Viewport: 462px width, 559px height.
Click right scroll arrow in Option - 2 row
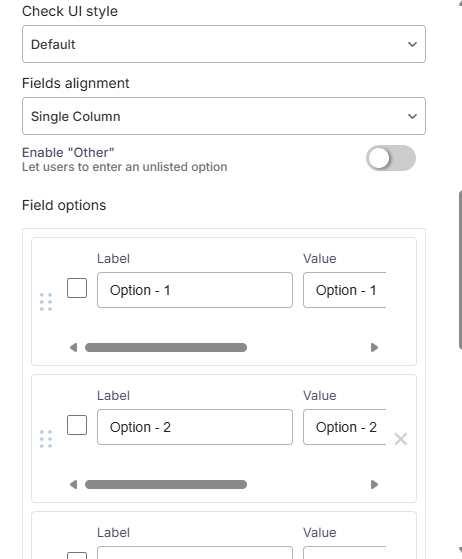tap(374, 484)
